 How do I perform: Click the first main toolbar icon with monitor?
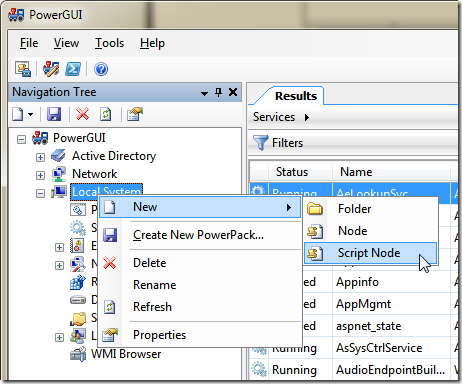click(x=23, y=69)
